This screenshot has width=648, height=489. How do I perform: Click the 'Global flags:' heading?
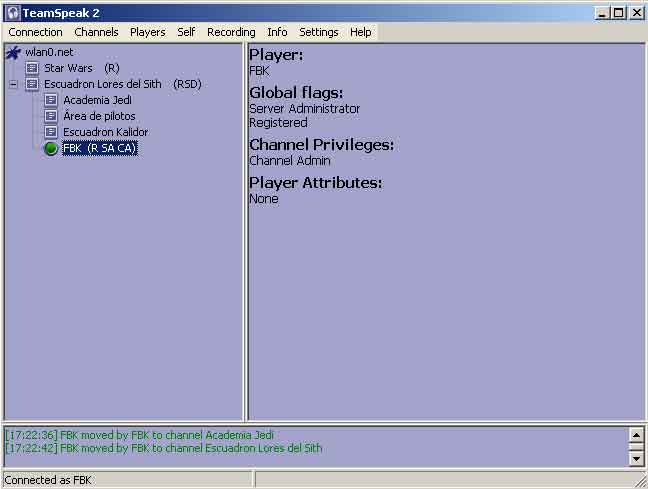[x=296, y=93]
